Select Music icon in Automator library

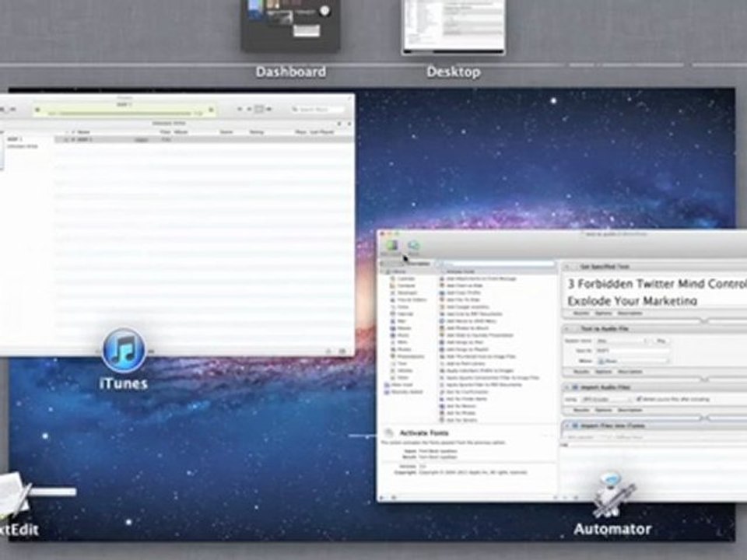tap(392, 335)
